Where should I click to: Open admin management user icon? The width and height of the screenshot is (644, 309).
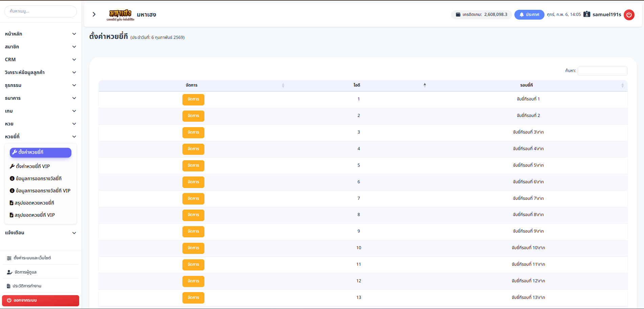[9, 272]
